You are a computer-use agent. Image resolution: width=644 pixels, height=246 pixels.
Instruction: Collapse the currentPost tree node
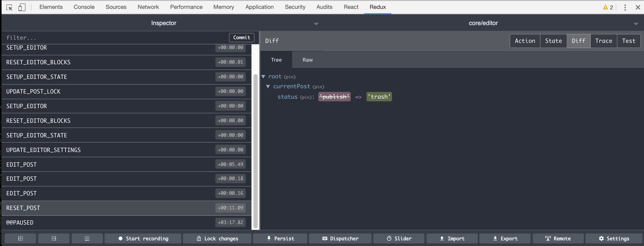[268, 86]
